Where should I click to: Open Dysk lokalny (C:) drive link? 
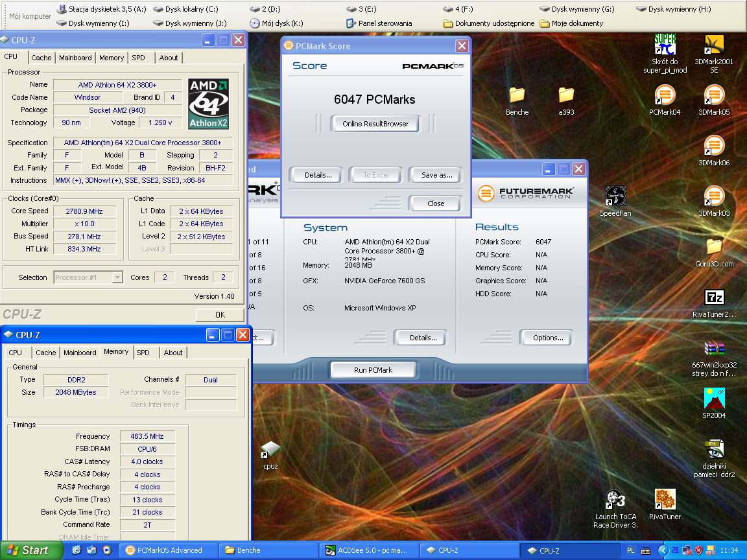[x=186, y=9]
